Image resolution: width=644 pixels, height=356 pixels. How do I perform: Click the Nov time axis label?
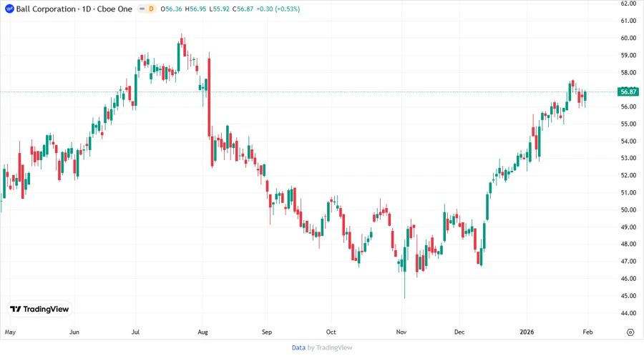pyautogui.click(x=401, y=332)
